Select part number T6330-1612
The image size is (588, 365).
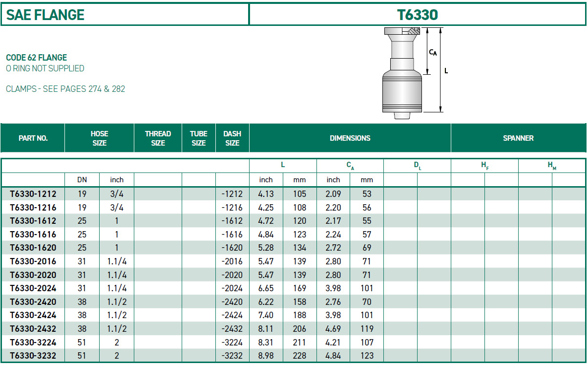click(x=33, y=221)
